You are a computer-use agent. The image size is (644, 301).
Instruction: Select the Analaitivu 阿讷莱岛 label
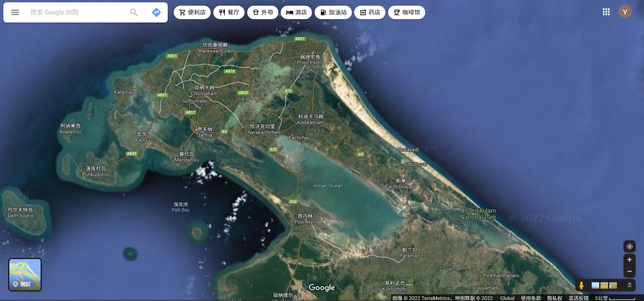(x=70, y=129)
